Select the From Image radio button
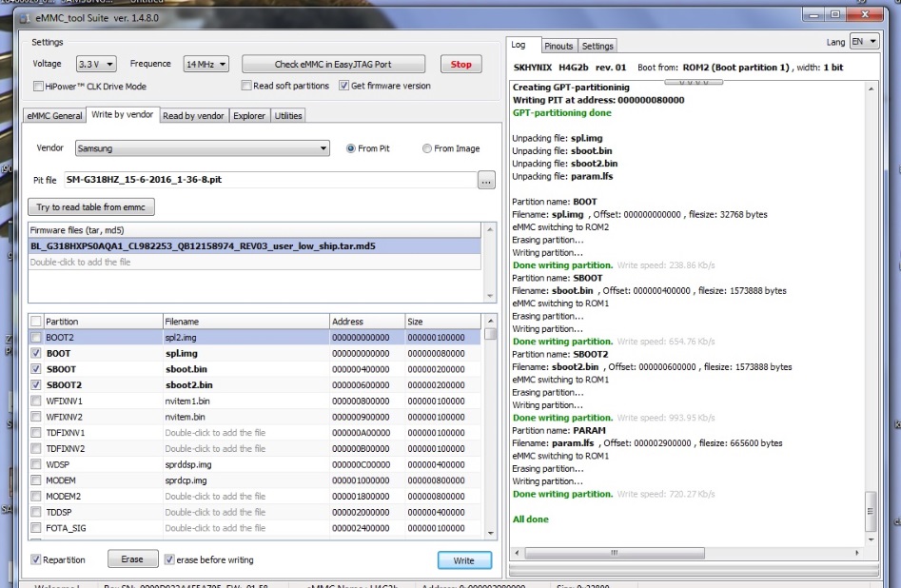The image size is (901, 588). click(427, 148)
